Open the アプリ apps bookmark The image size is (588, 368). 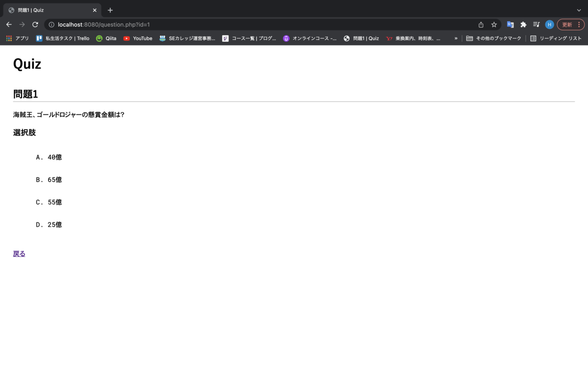pos(17,38)
